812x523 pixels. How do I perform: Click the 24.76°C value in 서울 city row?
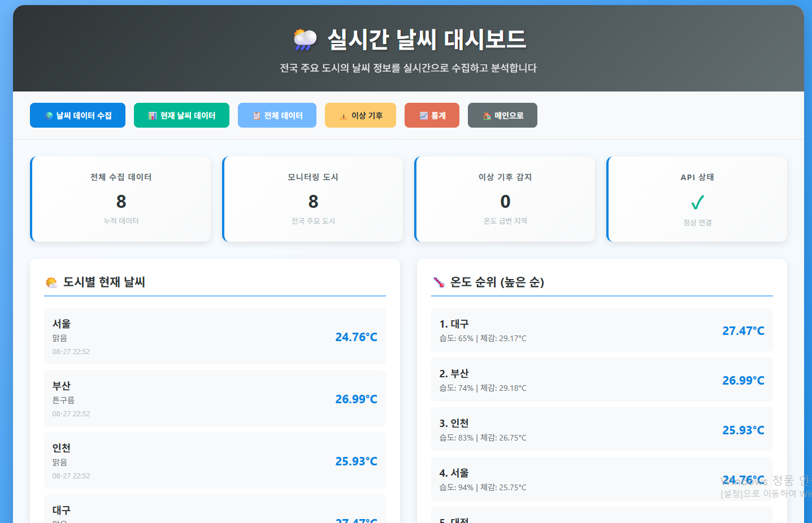click(x=356, y=337)
